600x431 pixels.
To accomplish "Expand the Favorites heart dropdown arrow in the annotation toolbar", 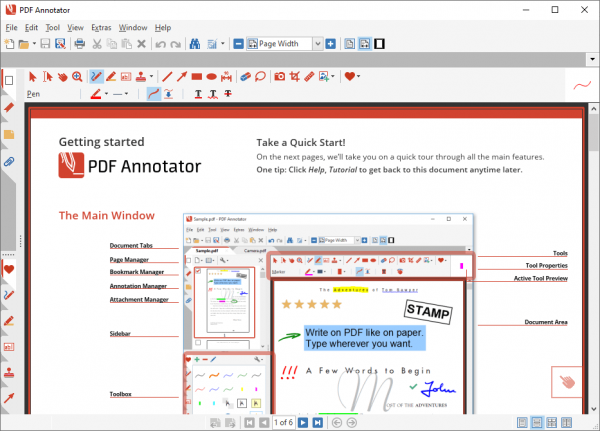I will point(358,76).
